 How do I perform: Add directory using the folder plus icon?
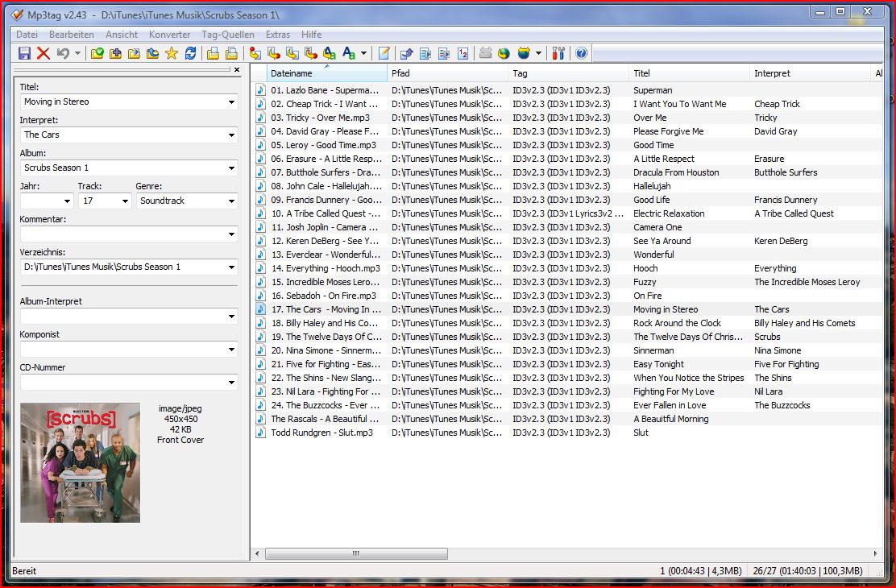coord(115,53)
